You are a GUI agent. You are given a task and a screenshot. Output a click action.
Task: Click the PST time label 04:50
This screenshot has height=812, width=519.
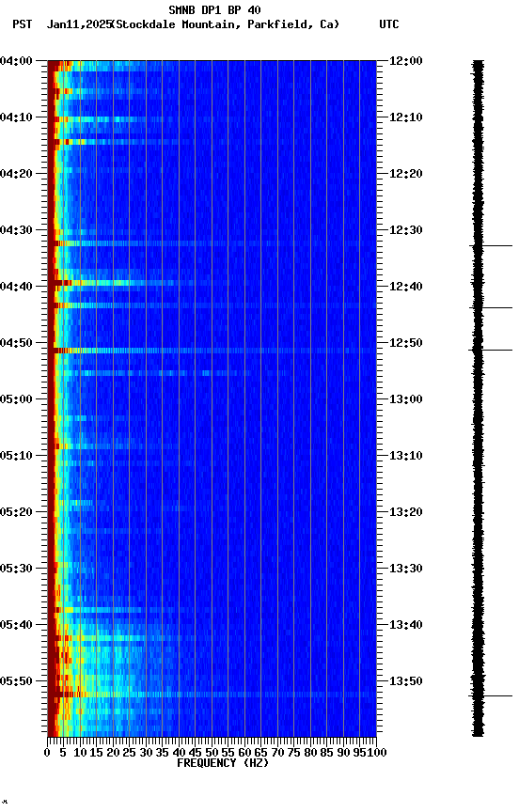point(16,343)
